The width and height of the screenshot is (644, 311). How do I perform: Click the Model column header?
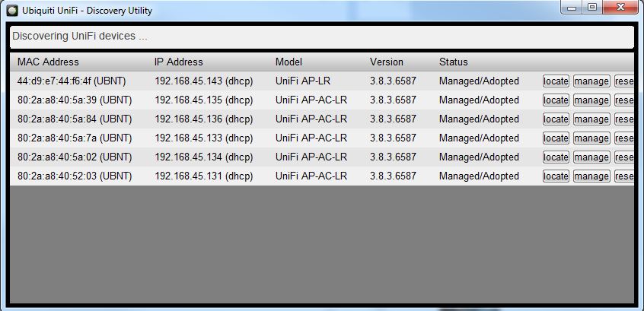pyautogui.click(x=289, y=62)
